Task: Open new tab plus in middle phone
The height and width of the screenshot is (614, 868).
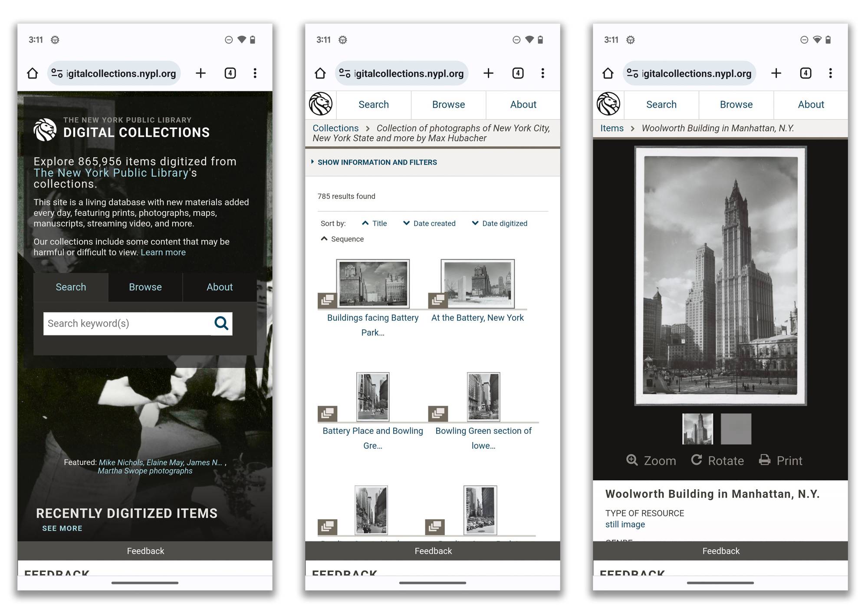Action: point(488,73)
